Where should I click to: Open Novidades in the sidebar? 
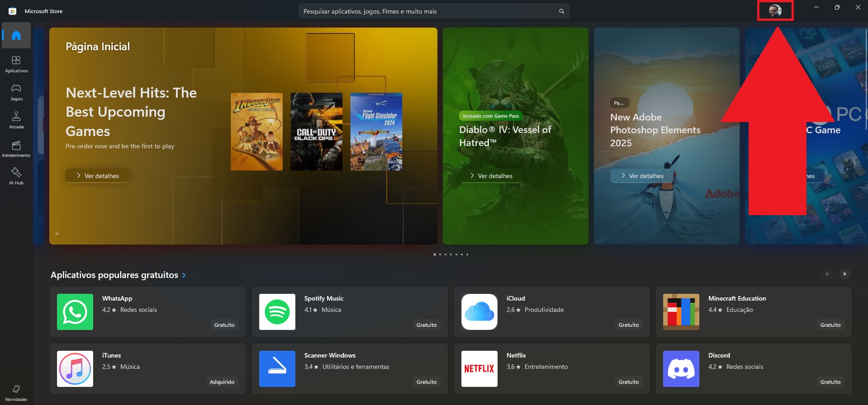(16, 393)
